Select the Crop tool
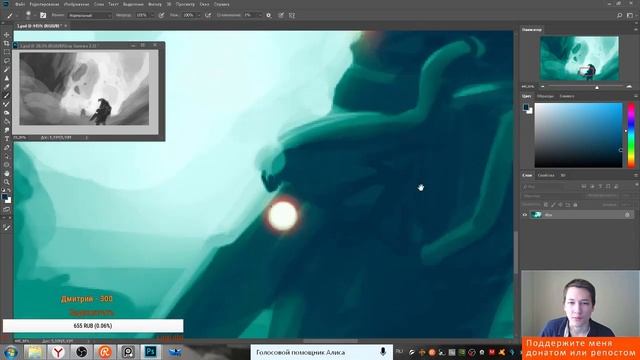 [x=7, y=43]
